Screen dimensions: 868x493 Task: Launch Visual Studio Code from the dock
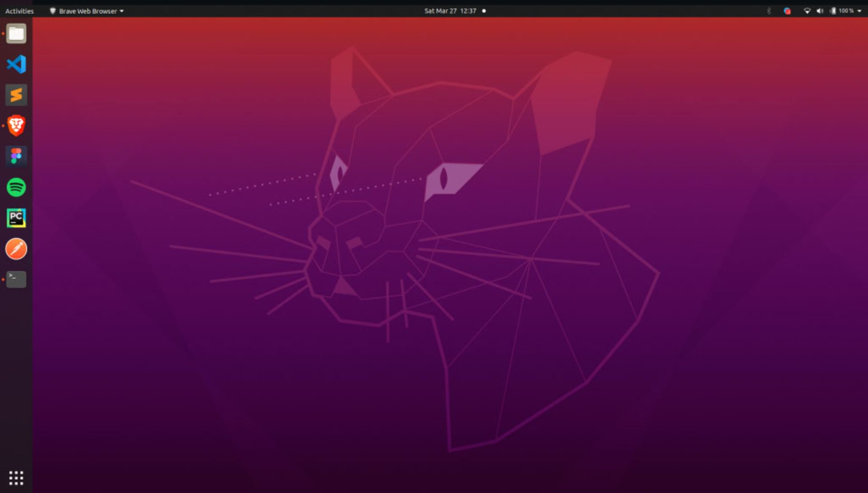(16, 64)
